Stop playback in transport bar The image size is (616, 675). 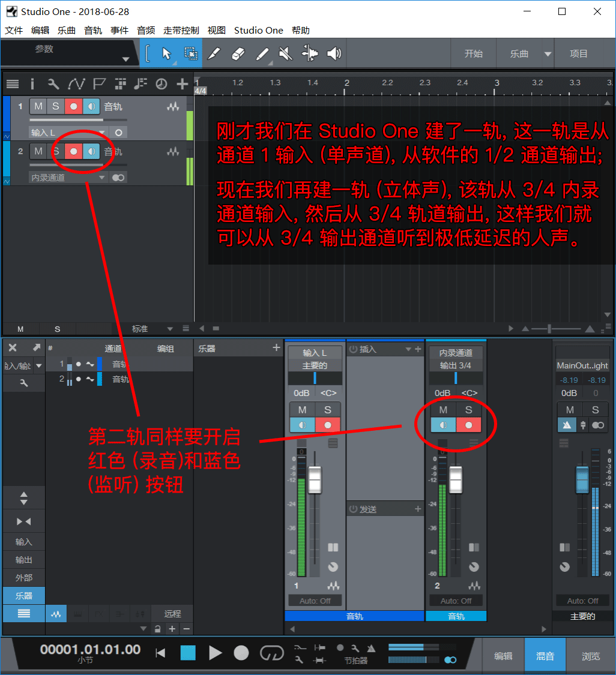188,653
